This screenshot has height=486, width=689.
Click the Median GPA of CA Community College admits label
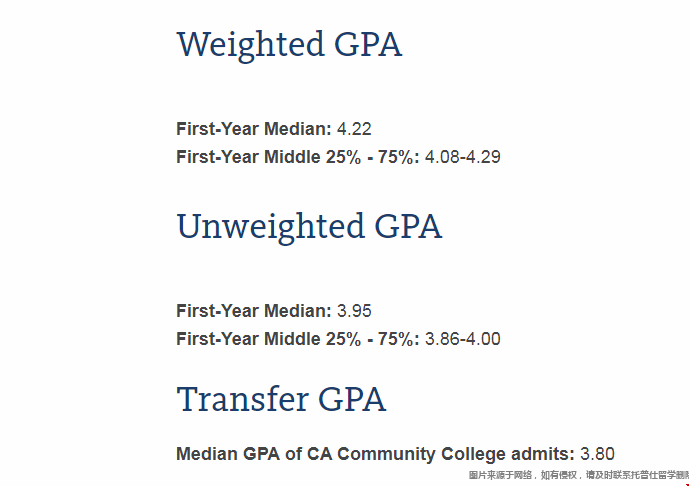click(x=375, y=454)
